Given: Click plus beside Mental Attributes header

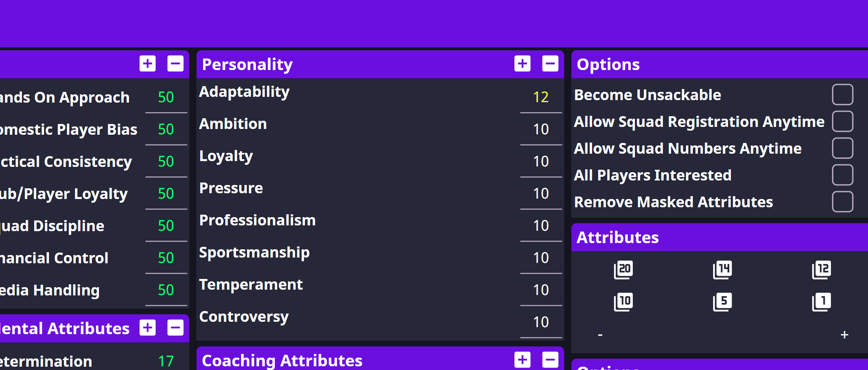Looking at the screenshot, I should click(147, 328).
